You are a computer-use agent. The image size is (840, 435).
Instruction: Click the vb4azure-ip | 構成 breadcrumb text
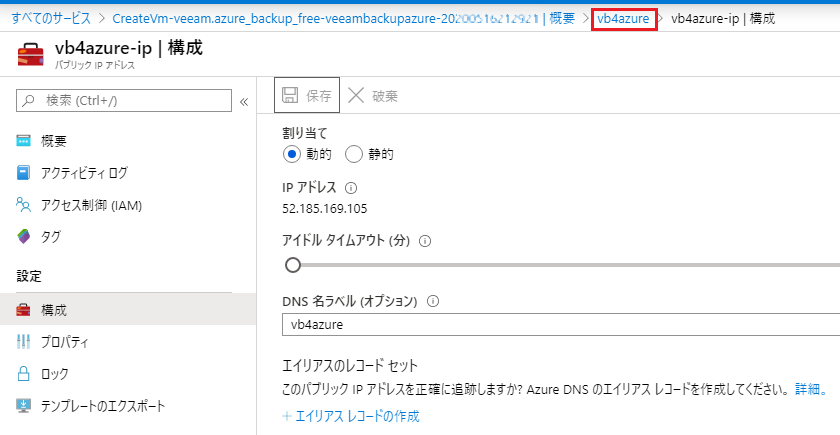[x=723, y=19]
